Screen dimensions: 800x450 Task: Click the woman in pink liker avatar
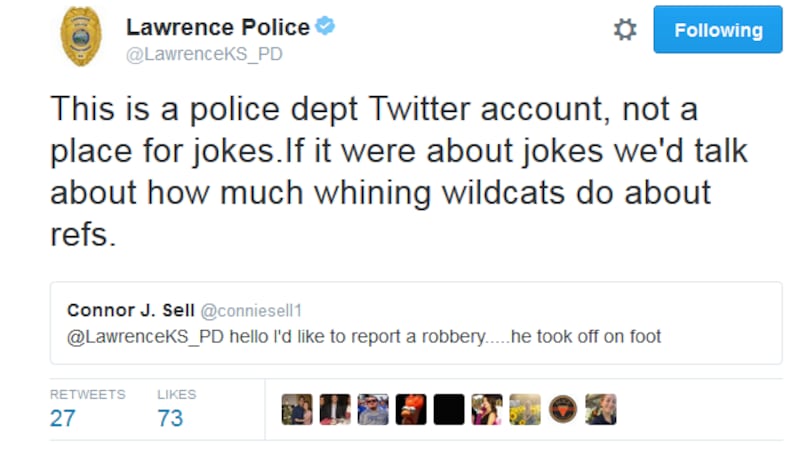(487, 409)
